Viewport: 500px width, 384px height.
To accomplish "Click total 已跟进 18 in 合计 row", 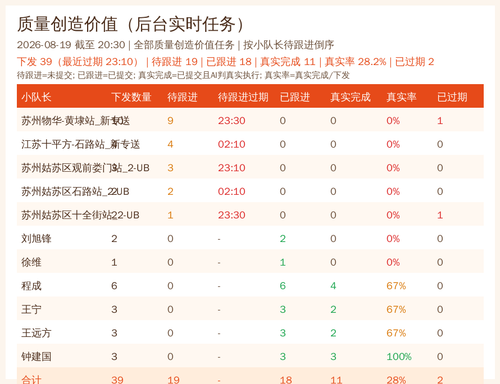I will [x=286, y=380].
